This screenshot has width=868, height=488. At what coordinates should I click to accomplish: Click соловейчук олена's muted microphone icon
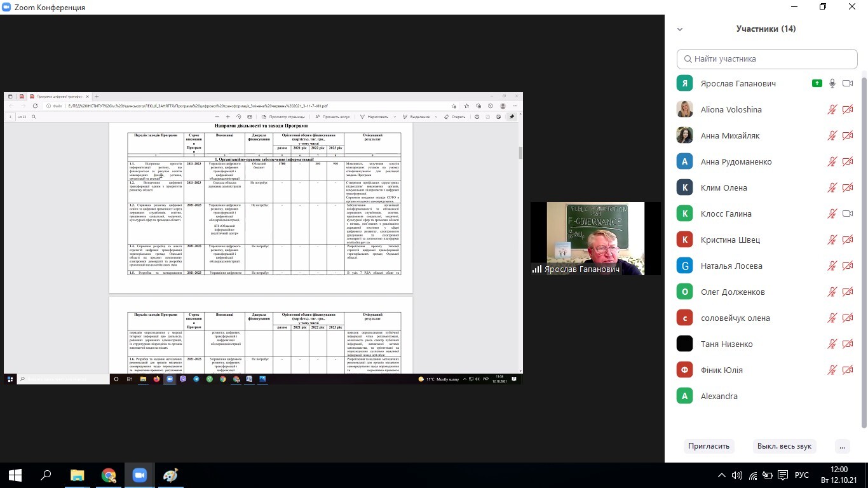(x=832, y=318)
